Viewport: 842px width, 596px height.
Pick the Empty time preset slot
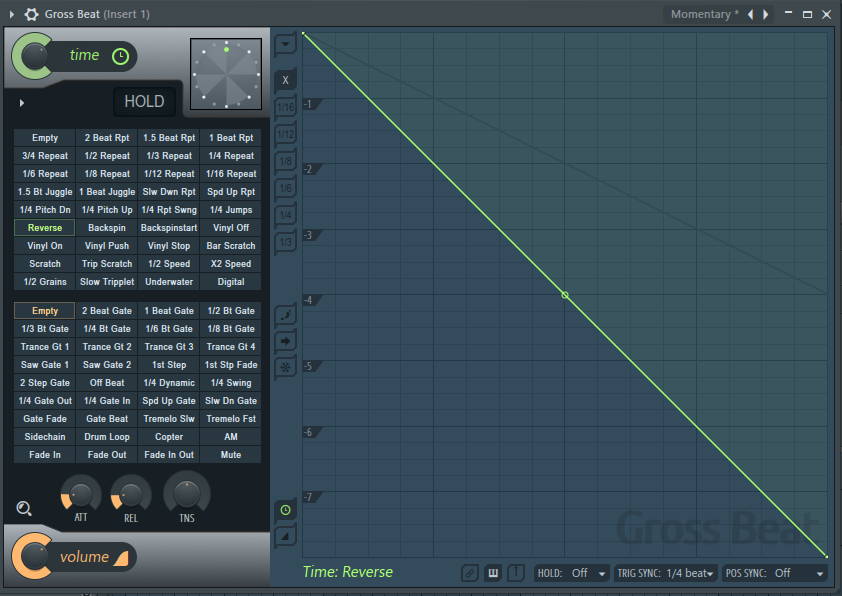[x=45, y=138]
